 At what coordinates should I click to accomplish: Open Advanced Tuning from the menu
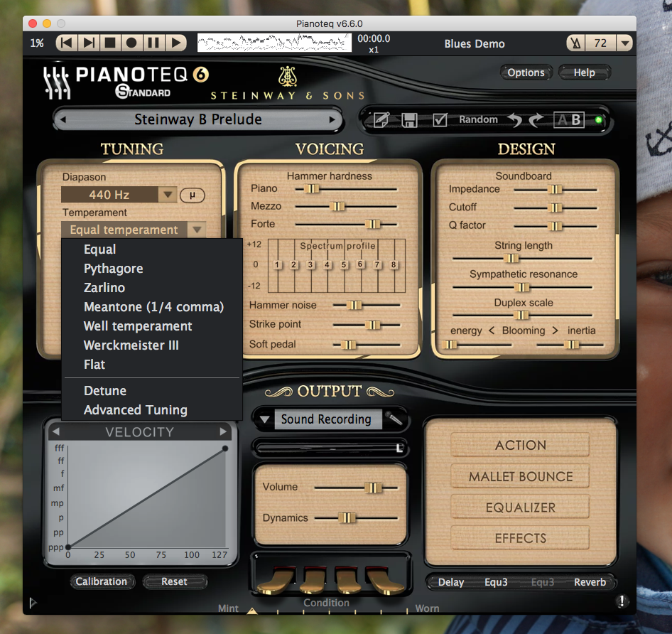click(152, 410)
